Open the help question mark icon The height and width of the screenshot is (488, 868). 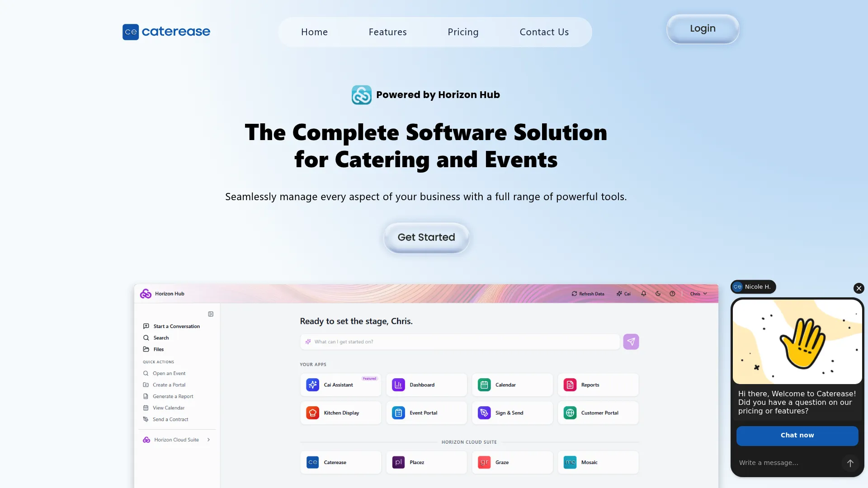(x=673, y=294)
